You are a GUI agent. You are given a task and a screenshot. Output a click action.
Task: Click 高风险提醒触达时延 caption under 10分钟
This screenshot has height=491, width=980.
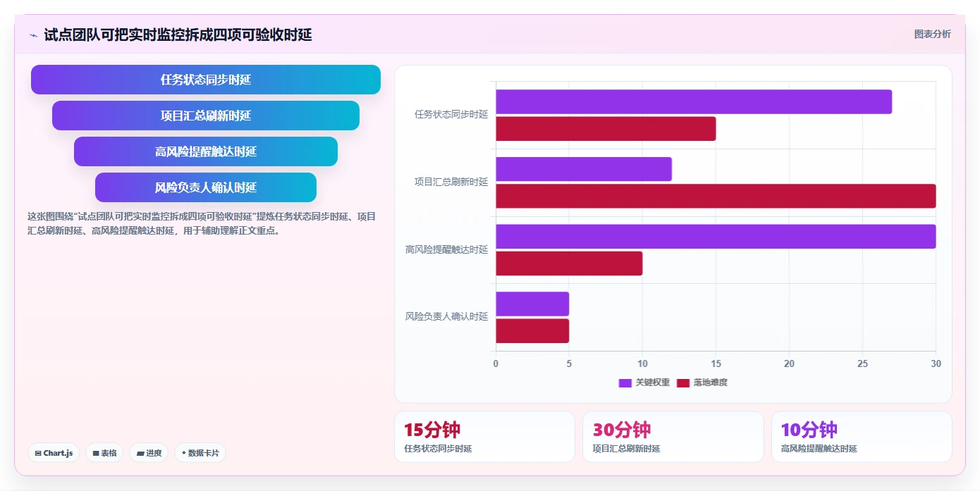click(x=819, y=449)
